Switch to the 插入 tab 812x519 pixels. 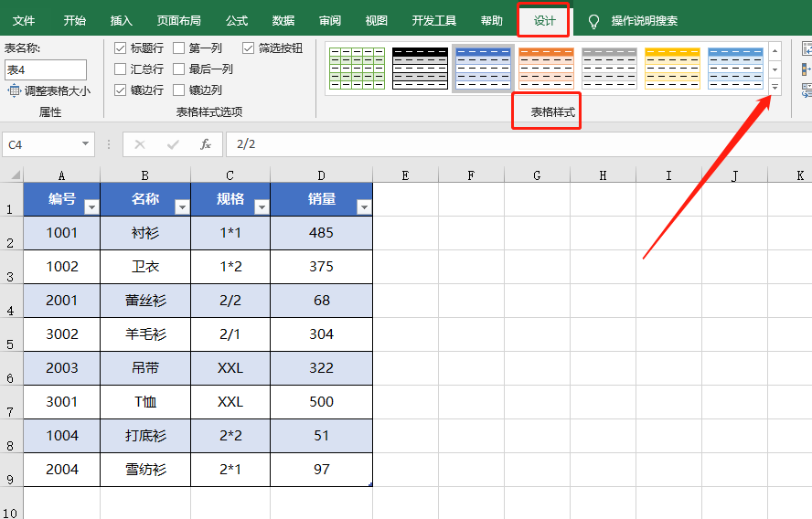(x=122, y=21)
